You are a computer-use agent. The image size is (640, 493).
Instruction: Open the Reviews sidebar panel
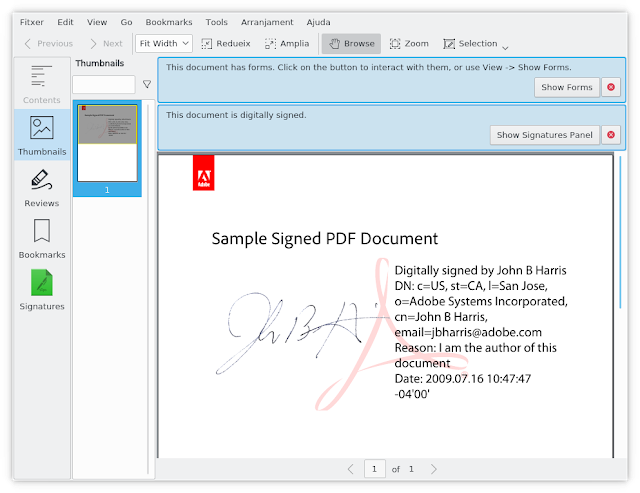pyautogui.click(x=42, y=188)
